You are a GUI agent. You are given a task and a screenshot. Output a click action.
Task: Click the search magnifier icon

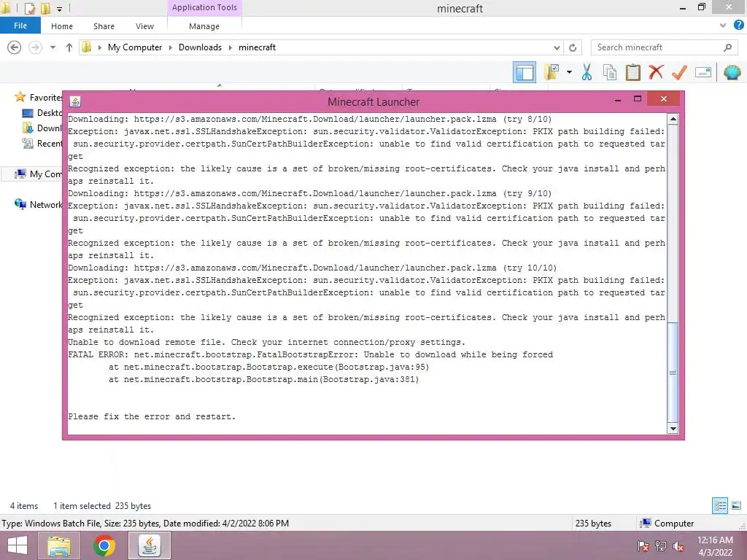click(727, 47)
